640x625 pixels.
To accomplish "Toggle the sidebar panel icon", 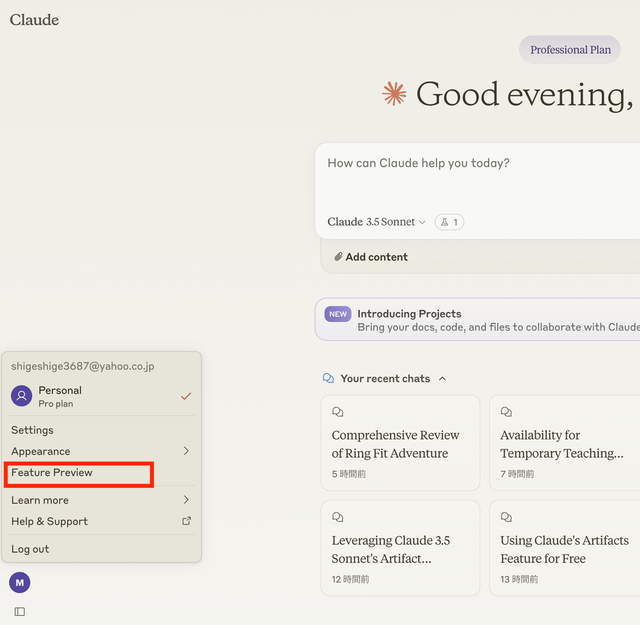I will coord(20,612).
